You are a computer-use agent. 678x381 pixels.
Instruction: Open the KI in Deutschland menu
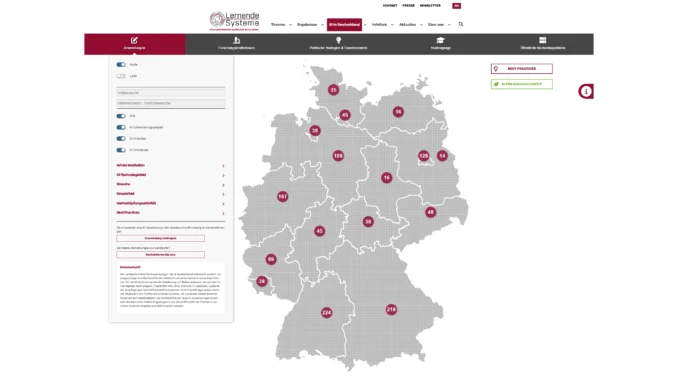pos(344,25)
